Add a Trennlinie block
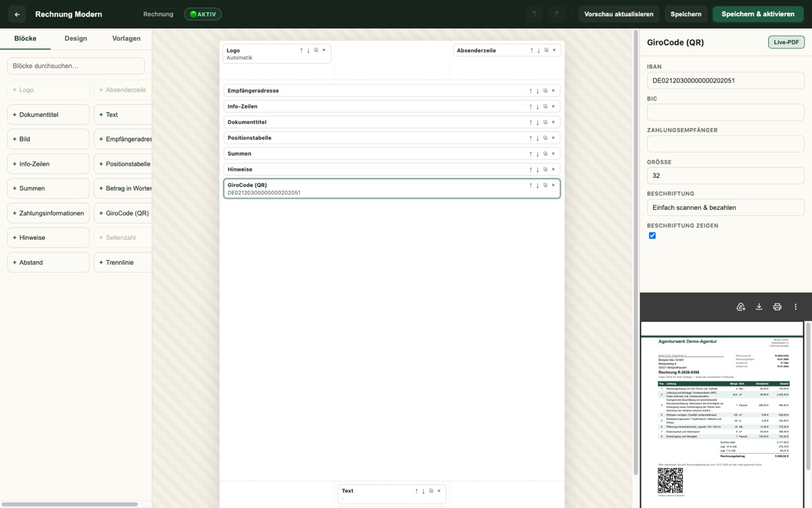Screen dimensions: 812x508 [x=122, y=262]
